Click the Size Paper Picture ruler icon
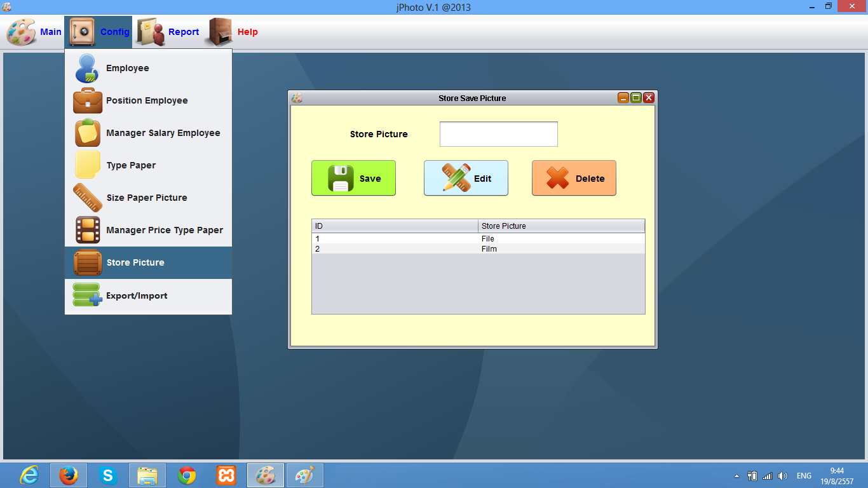This screenshot has width=868, height=488. (x=87, y=198)
